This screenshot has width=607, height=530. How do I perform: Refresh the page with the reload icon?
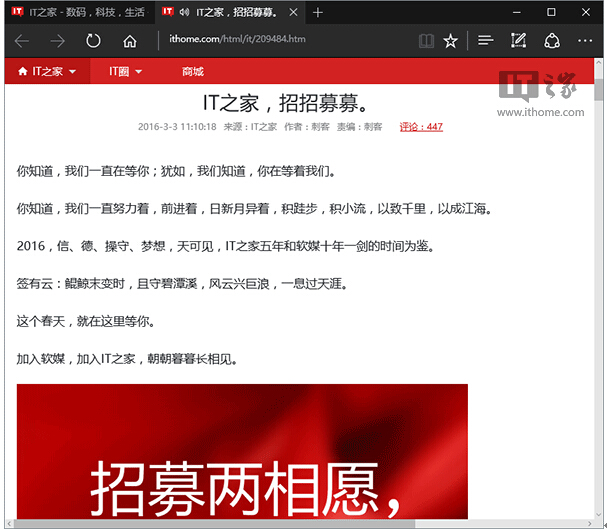coord(93,41)
